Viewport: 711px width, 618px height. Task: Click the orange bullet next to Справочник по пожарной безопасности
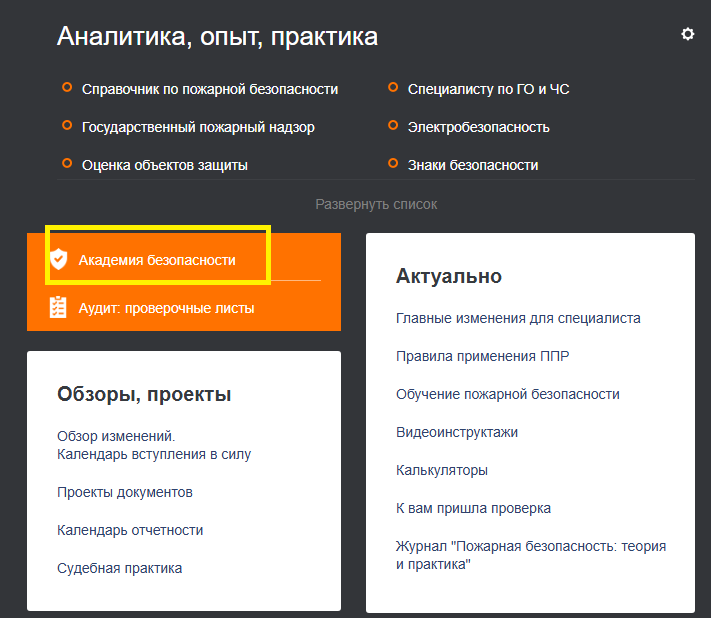(67, 87)
